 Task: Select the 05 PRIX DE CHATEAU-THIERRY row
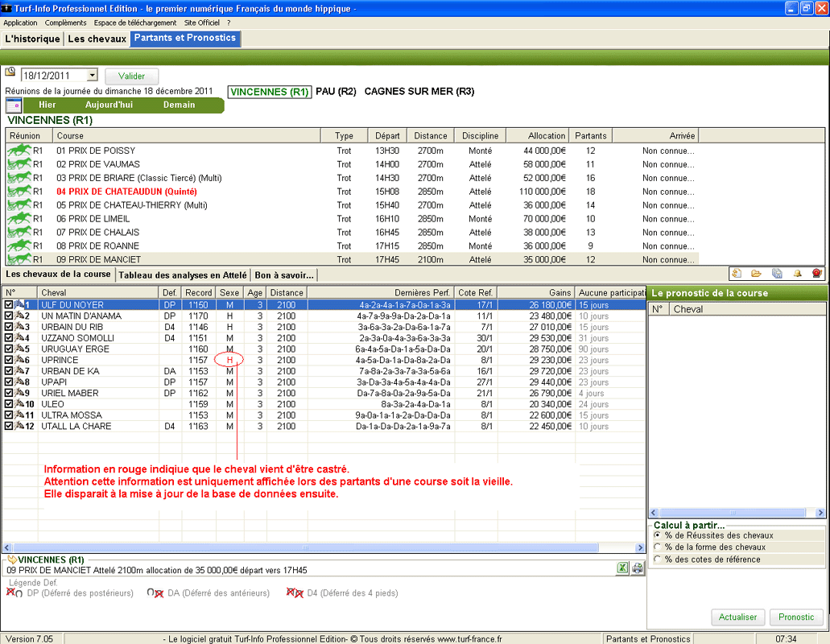pyautogui.click(x=352, y=204)
